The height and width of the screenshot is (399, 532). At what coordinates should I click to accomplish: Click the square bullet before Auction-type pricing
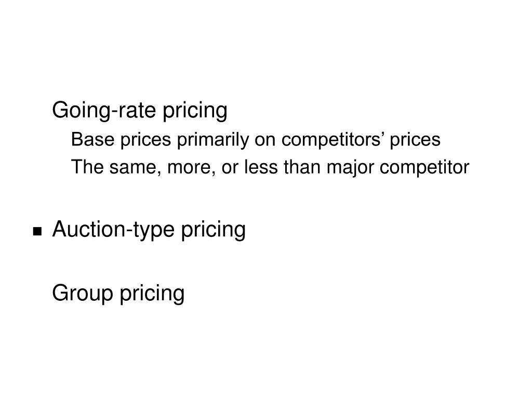37,231
